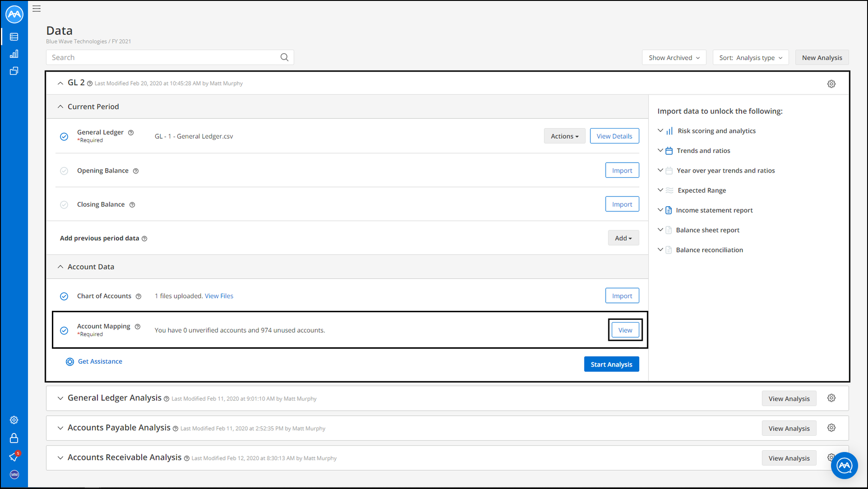Open View Files link

click(x=219, y=296)
